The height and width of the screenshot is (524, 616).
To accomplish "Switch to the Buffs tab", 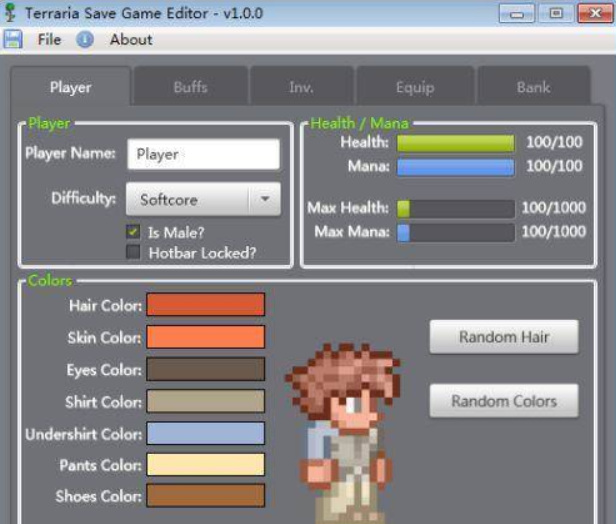I will click(x=190, y=87).
